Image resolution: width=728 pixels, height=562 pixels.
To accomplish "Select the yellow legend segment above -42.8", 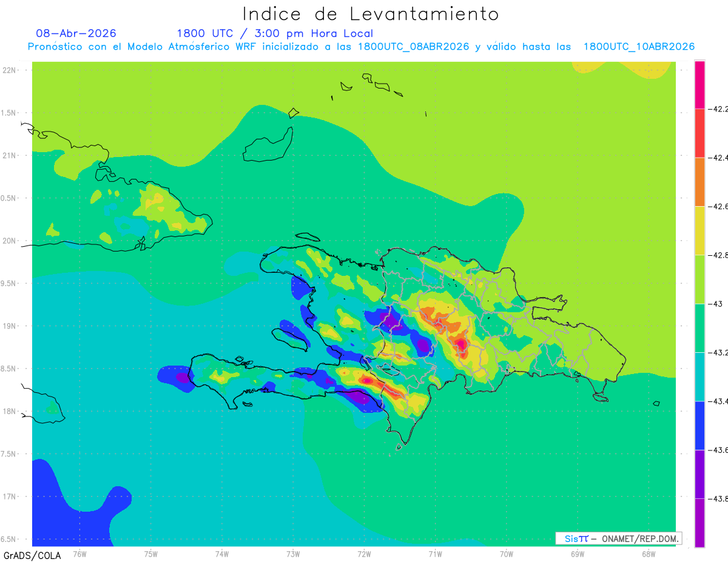I will click(699, 231).
